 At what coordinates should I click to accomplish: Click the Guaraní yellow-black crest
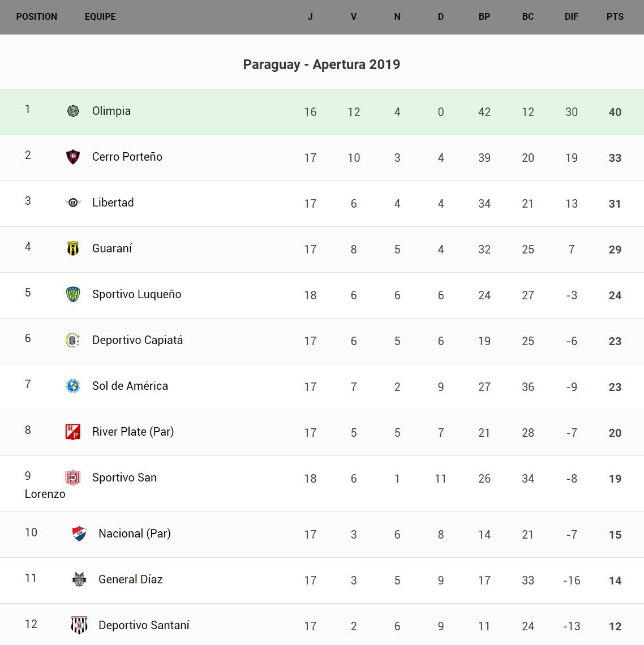point(73,248)
